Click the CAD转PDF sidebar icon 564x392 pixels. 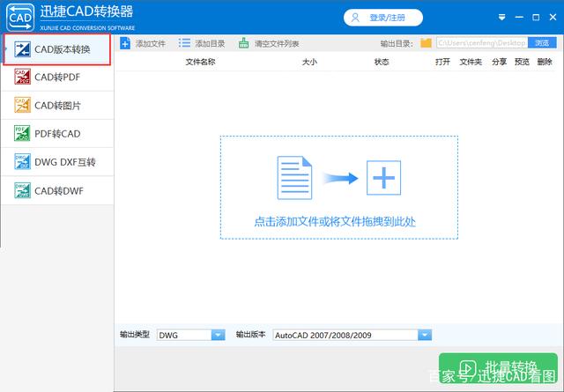click(x=22, y=77)
